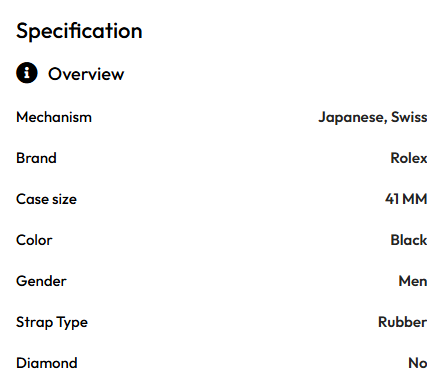Image resolution: width=442 pixels, height=384 pixels.
Task: Click the Diamond label
Action: pyautogui.click(x=47, y=363)
